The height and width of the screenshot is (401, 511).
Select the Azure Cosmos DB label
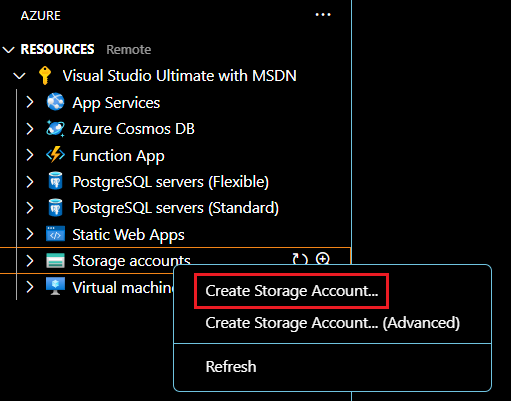(134, 129)
